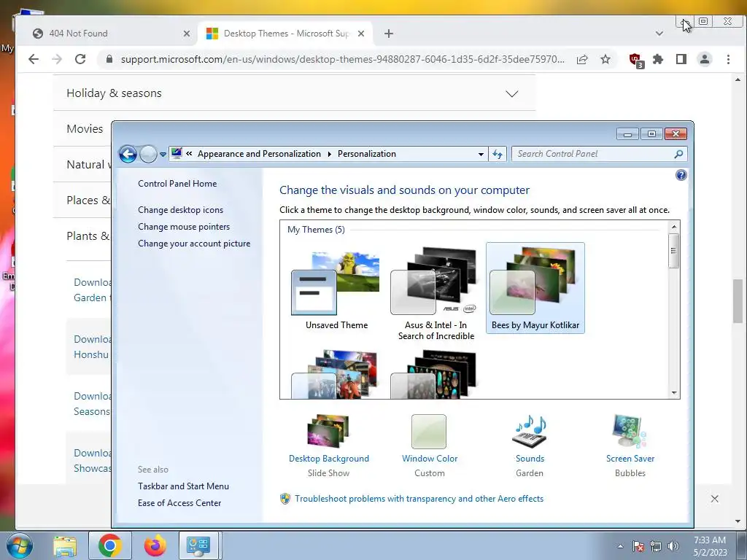Open Troubleshoot problems with transparency link
Viewport: 747px width, 560px height.
click(x=419, y=499)
